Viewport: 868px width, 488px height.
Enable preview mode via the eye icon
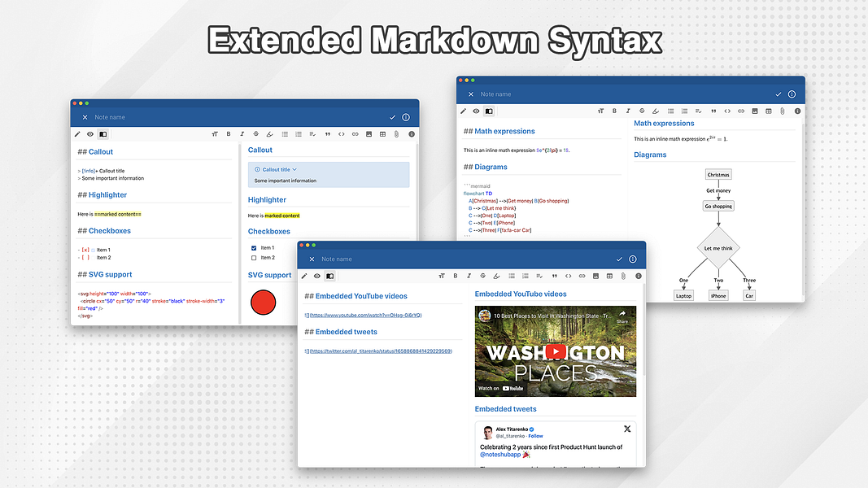317,276
